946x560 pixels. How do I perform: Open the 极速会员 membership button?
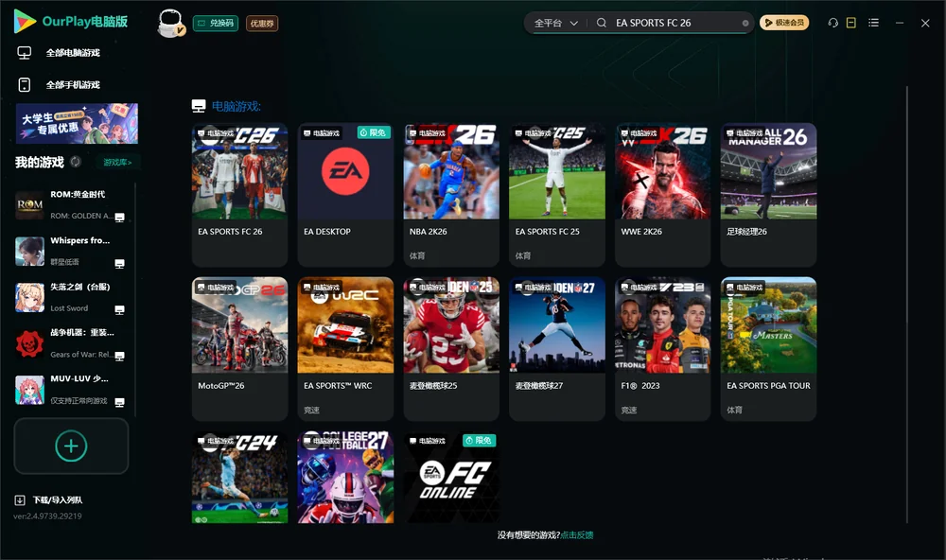(783, 23)
